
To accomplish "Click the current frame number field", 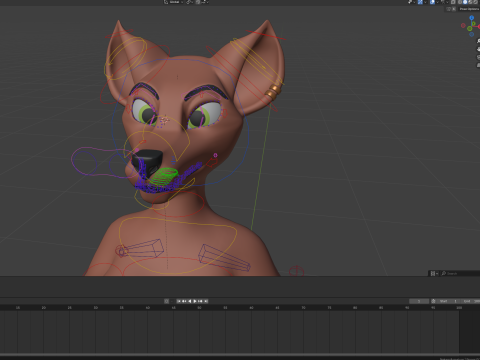I will [x=419, y=301].
